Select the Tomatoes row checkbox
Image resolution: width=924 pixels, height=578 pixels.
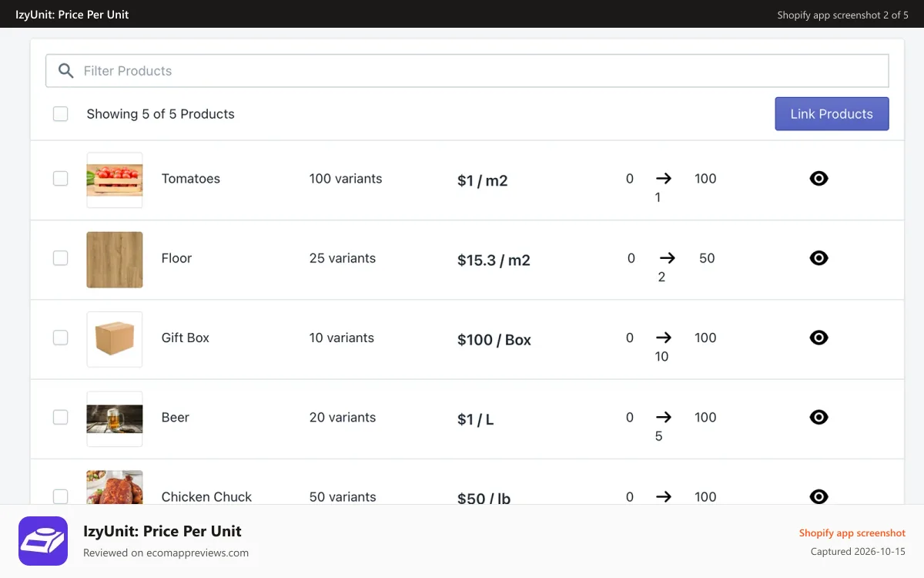60,179
